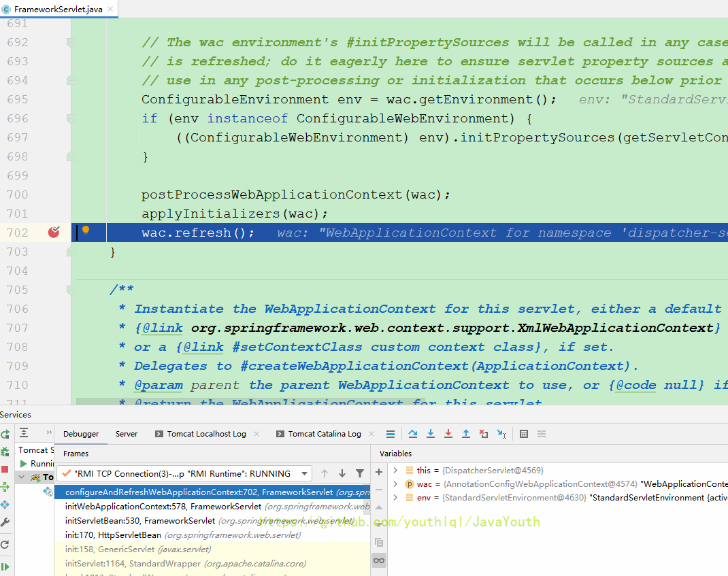Open the RMI TCP Connection thread dropdown

click(305, 473)
